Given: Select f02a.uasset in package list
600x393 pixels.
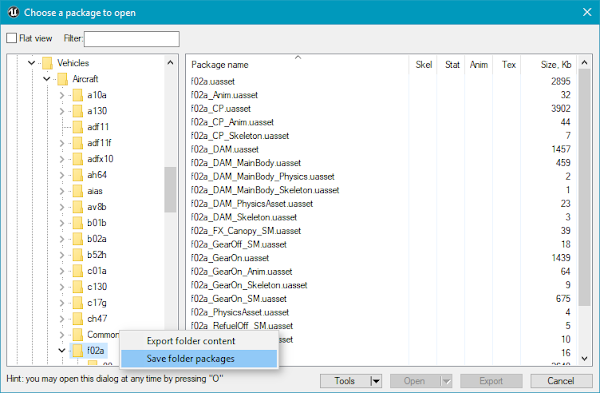Looking at the screenshot, I should tap(213, 82).
